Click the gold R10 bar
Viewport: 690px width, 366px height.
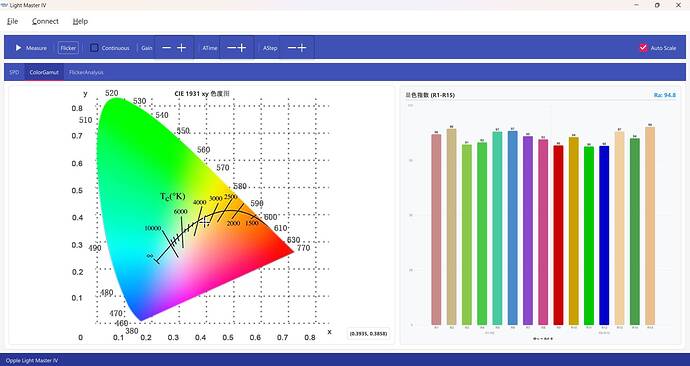[x=574, y=231]
